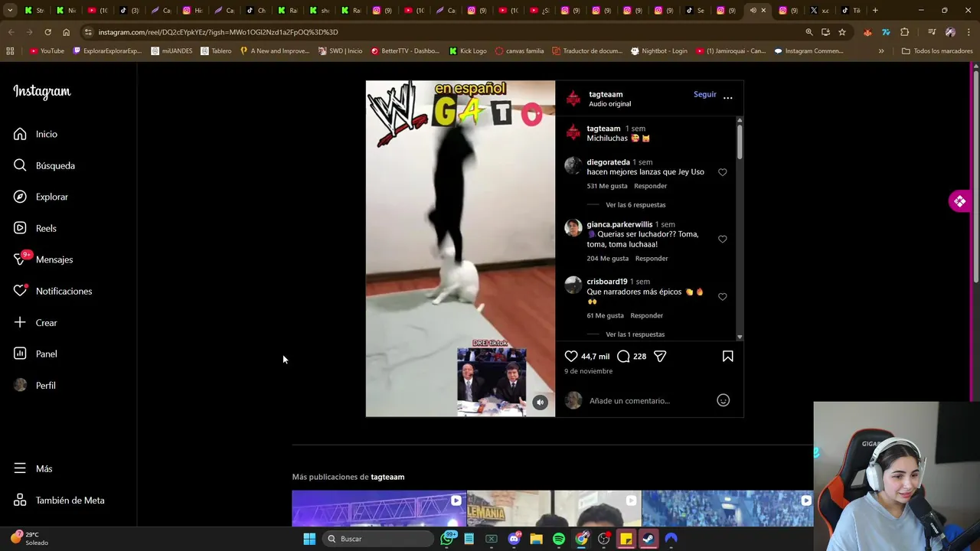This screenshot has height=551, width=980.
Task: Click the Instagram logo
Action: (42, 92)
